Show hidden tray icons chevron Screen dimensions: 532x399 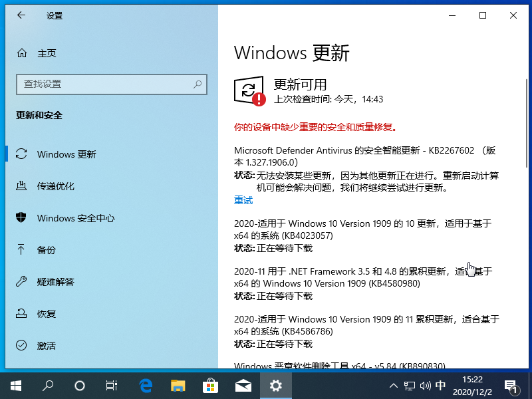[393, 386]
